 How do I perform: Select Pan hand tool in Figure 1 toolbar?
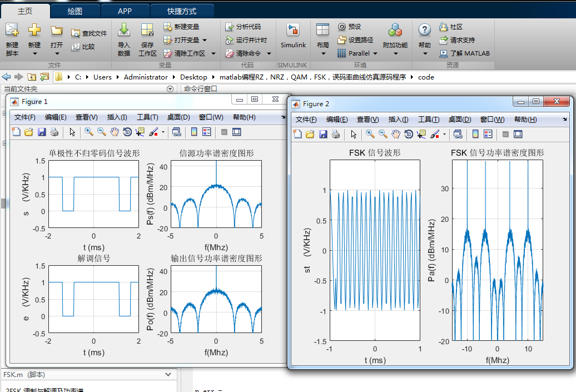pos(115,132)
